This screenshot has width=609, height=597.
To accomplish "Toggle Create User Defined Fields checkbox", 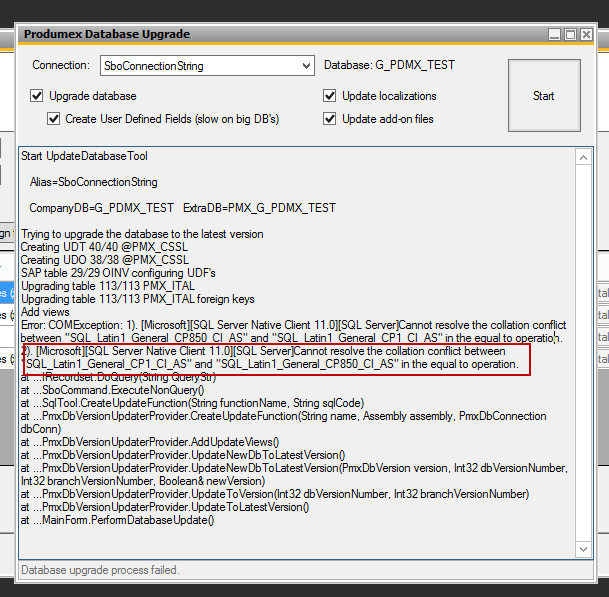I will [x=55, y=119].
